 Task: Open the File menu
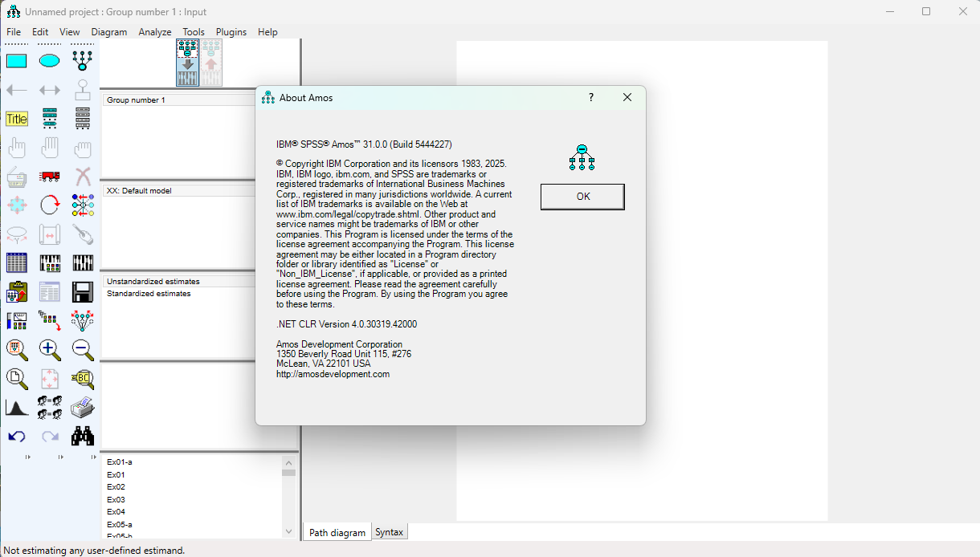pyautogui.click(x=14, y=32)
